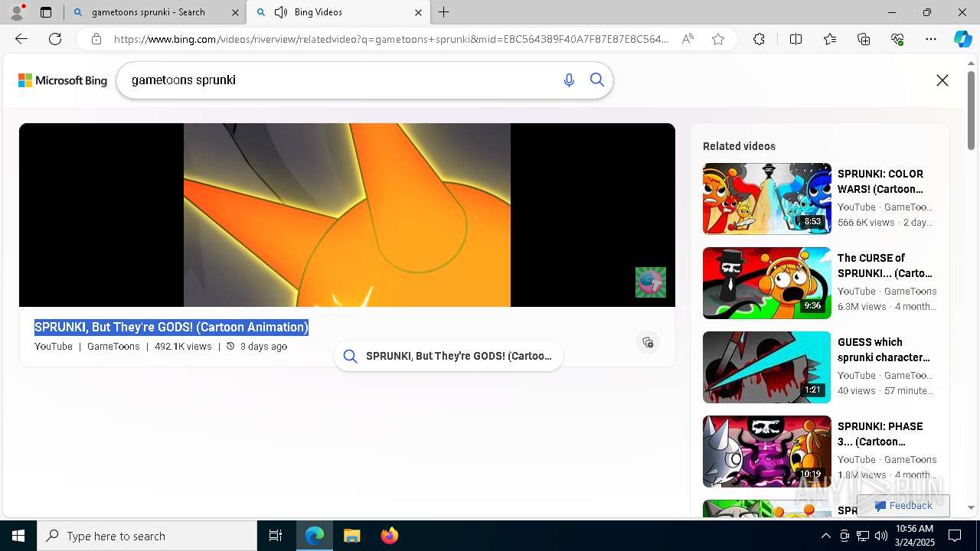980x551 pixels.
Task: Open SPRUNKI: PHASE 3 title
Action: (x=880, y=434)
